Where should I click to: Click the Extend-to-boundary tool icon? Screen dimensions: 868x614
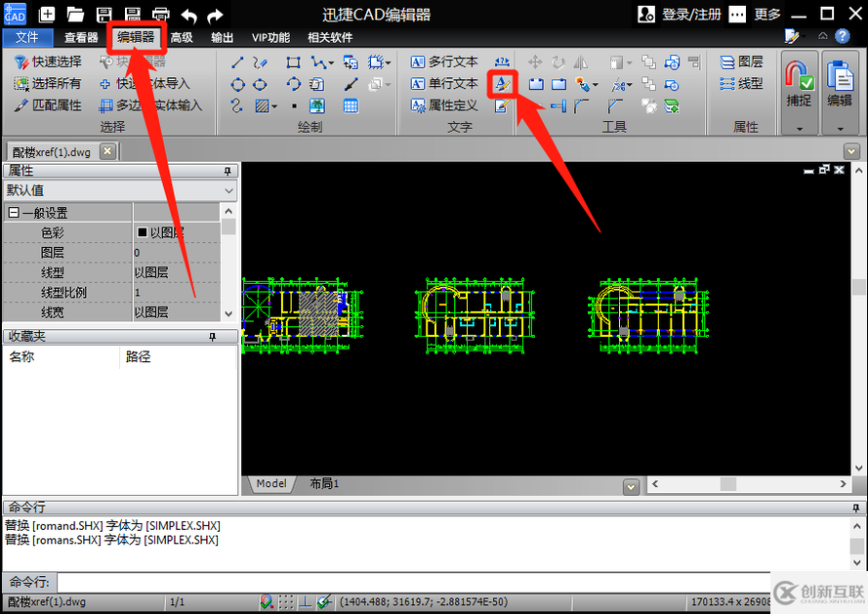click(x=558, y=105)
